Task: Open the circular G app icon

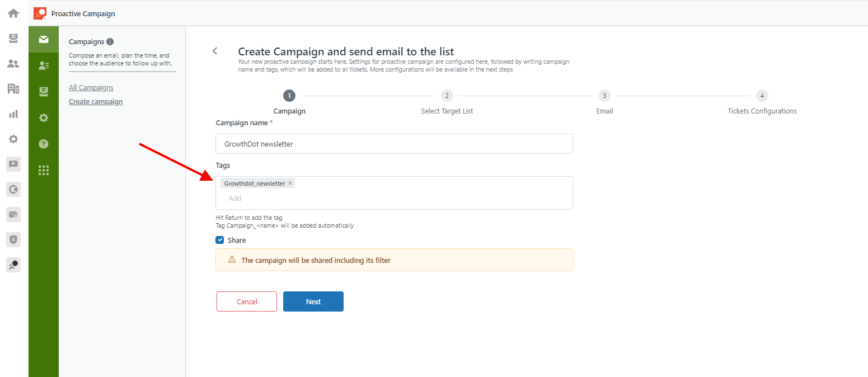Action: coord(13,189)
